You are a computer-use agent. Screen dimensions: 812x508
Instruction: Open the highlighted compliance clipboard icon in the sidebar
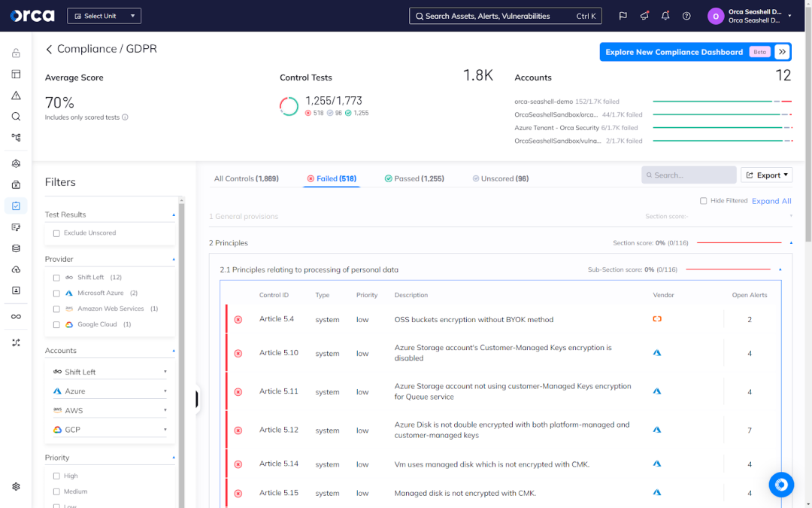click(x=16, y=205)
